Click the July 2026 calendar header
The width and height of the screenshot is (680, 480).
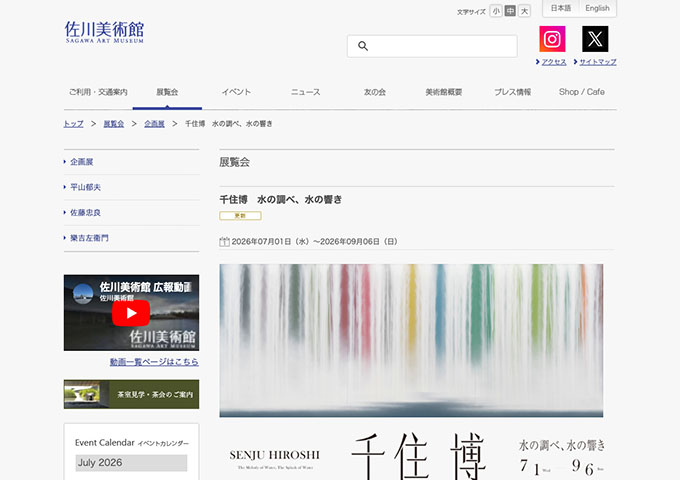point(131,463)
